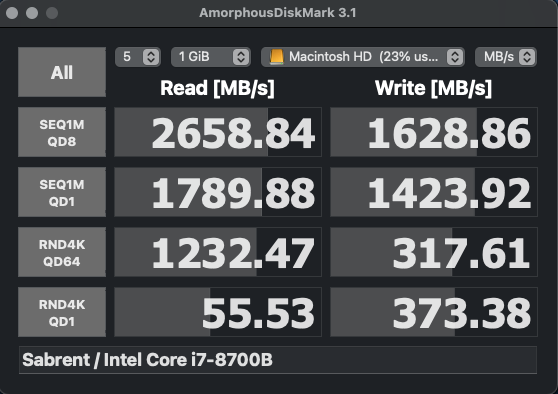Run the RND4K QD1 benchmark
558x394 pixels.
62,312
